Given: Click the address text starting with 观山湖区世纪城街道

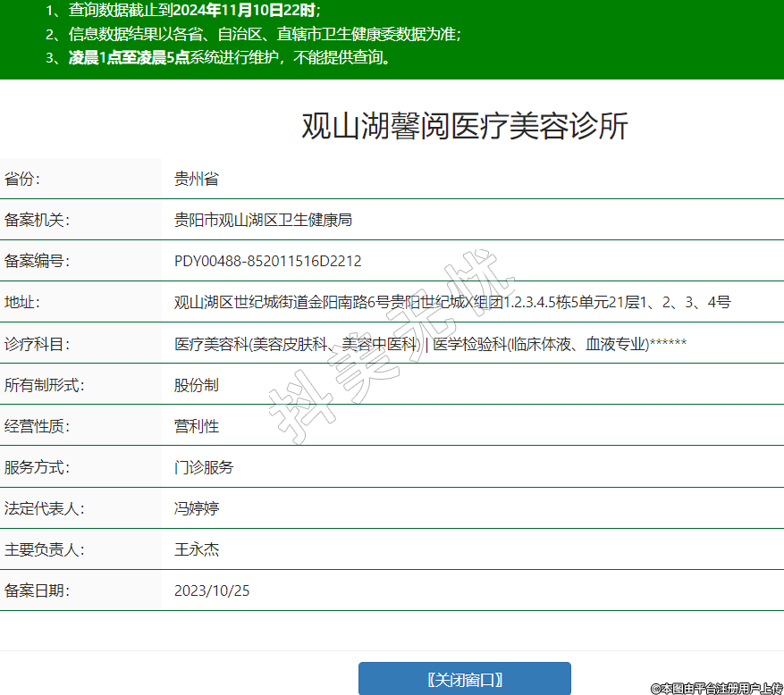Looking at the screenshot, I should (x=451, y=302).
